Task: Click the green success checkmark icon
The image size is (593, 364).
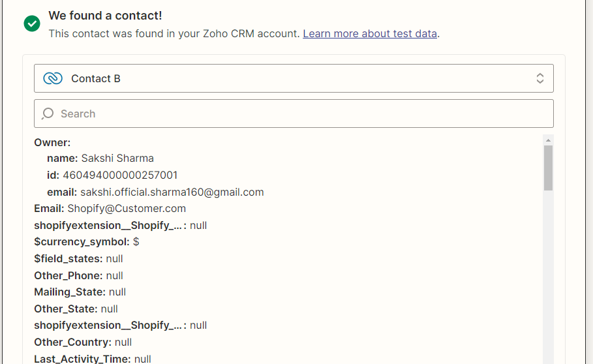Action: (x=32, y=23)
